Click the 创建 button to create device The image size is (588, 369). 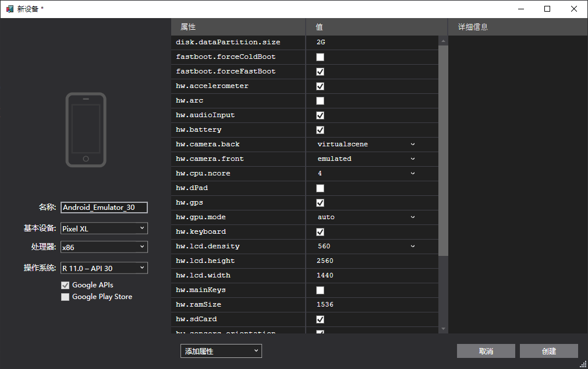[548, 350]
